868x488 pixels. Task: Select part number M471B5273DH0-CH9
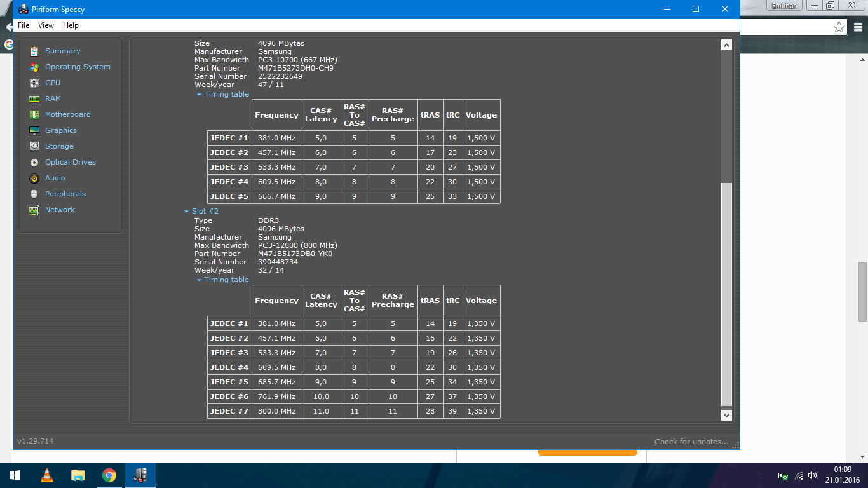point(295,68)
